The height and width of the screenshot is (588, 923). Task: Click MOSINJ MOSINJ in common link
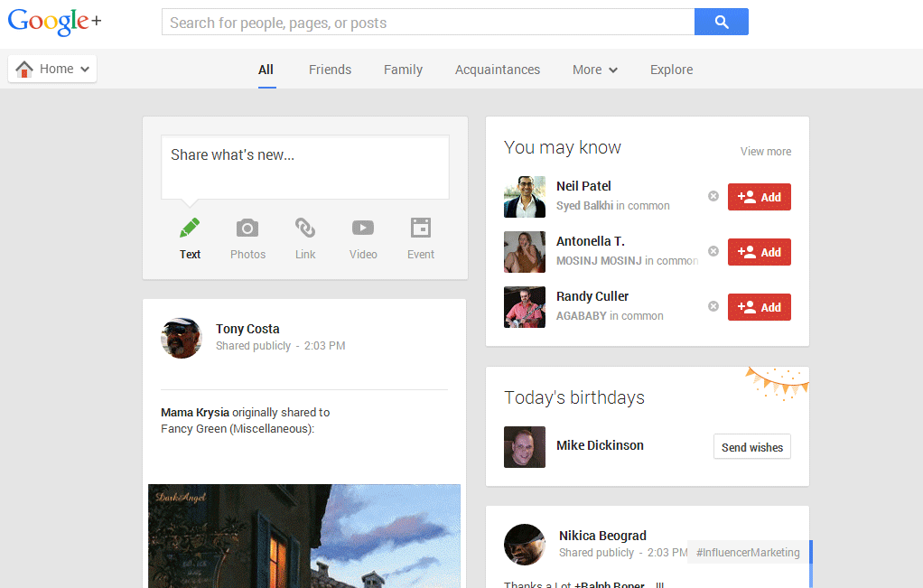pos(599,260)
